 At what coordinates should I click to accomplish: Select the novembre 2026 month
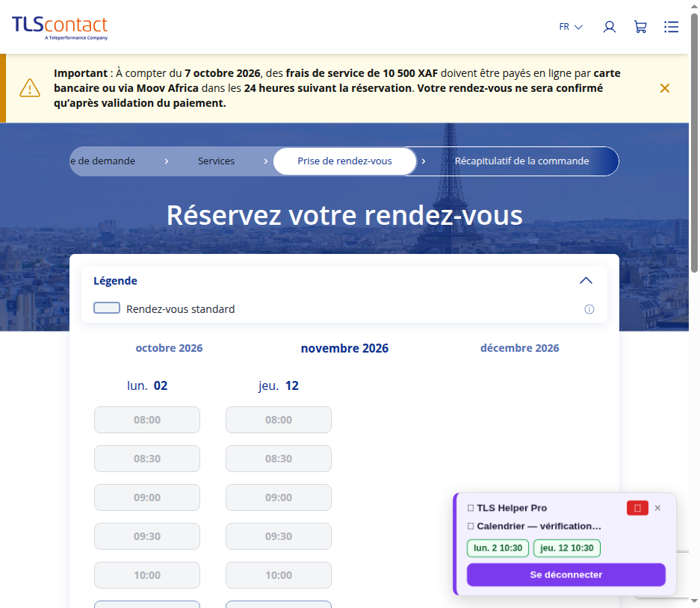[344, 348]
